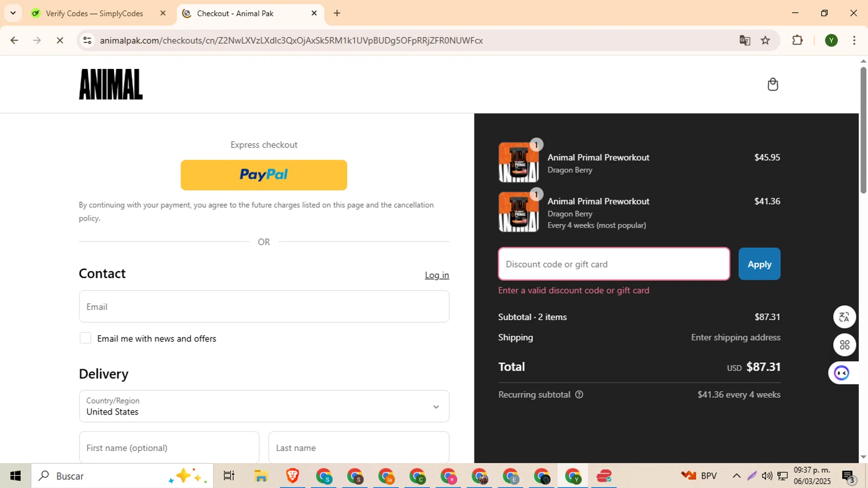Viewport: 868px width, 488px height.
Task: Click the Google Translate icon in address bar
Action: [745, 41]
